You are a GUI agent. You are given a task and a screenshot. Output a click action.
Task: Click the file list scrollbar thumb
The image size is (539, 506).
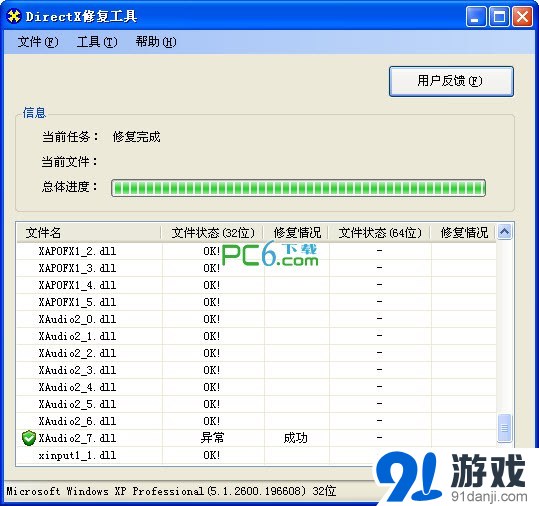click(504, 428)
